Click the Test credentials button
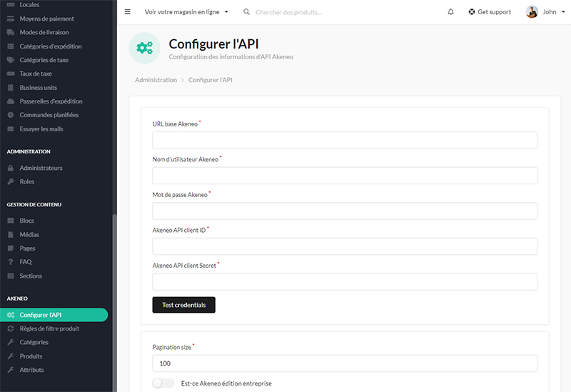The image size is (571, 392). (x=184, y=305)
